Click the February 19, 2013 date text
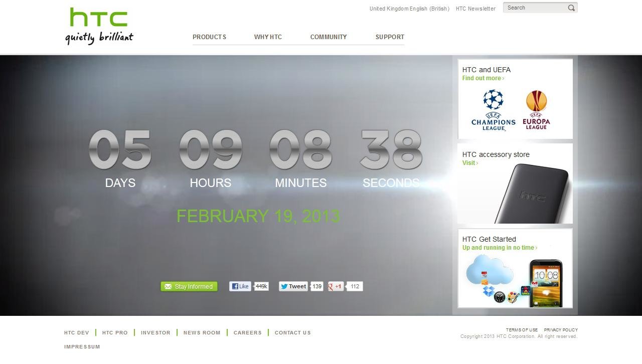The height and width of the screenshot is (364, 642). 258,216
